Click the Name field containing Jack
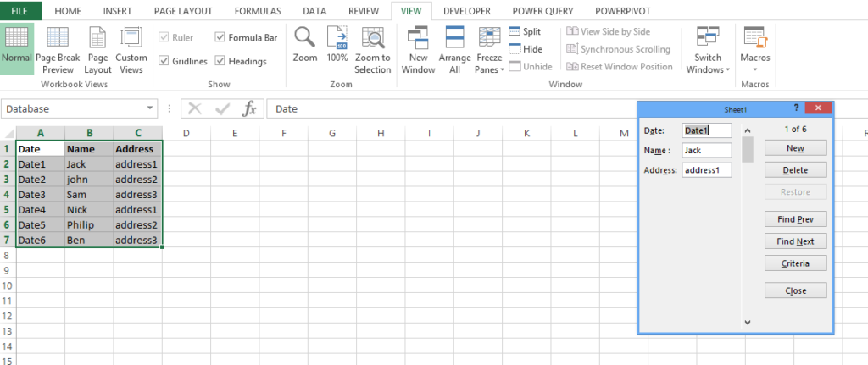The width and height of the screenshot is (868, 365). 707,150
